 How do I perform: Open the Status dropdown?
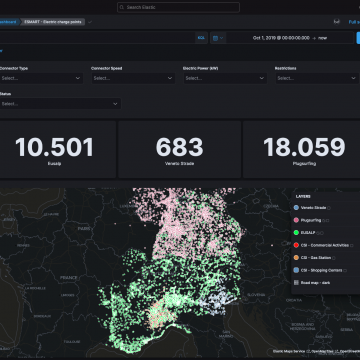pyautogui.click(x=60, y=104)
